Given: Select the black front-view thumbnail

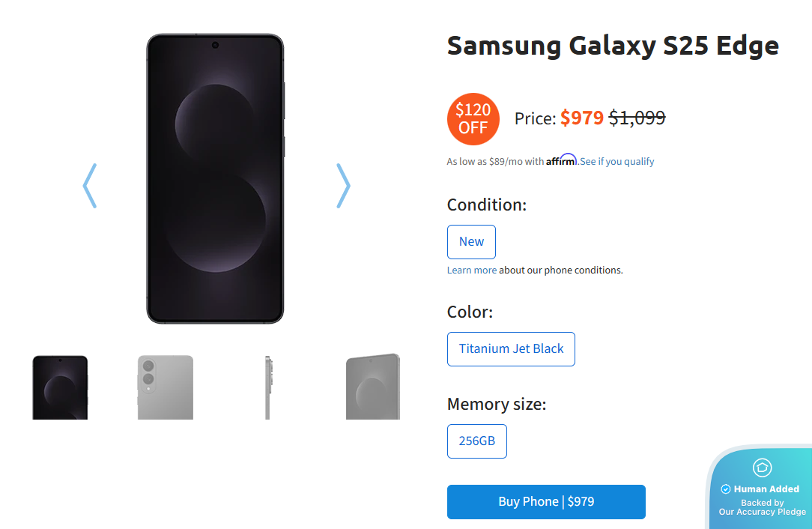Looking at the screenshot, I should (60, 387).
